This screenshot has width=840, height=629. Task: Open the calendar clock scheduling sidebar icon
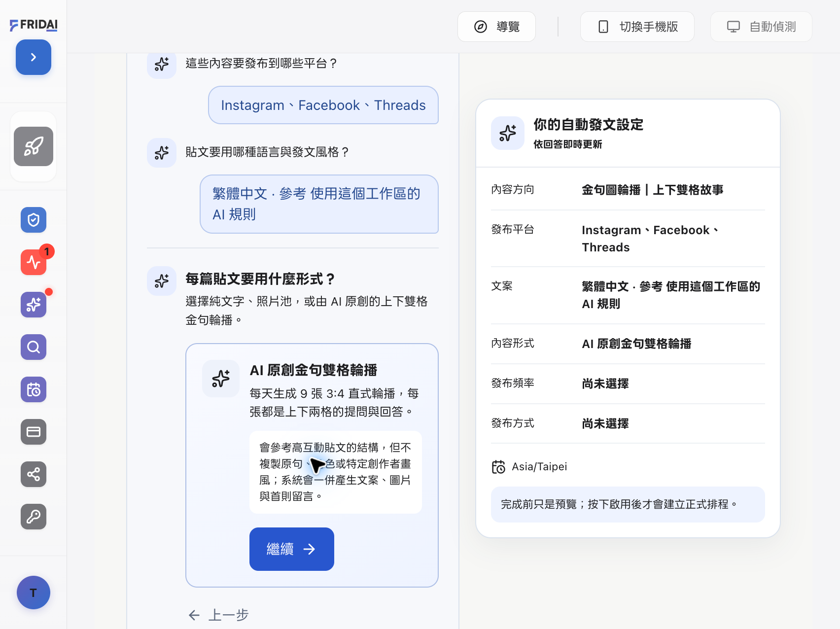click(x=34, y=389)
